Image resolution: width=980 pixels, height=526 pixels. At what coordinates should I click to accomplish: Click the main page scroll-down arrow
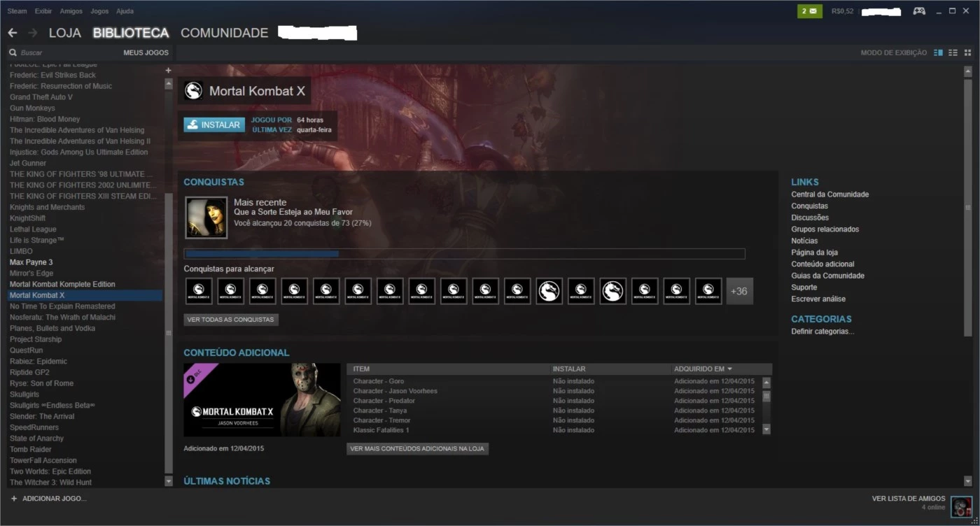pos(968,481)
